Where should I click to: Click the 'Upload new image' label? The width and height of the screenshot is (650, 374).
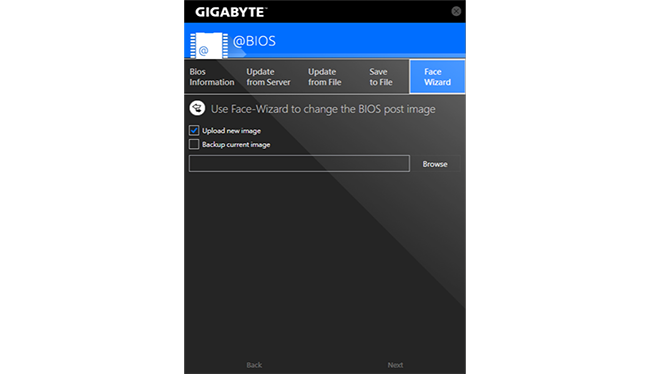pyautogui.click(x=231, y=131)
